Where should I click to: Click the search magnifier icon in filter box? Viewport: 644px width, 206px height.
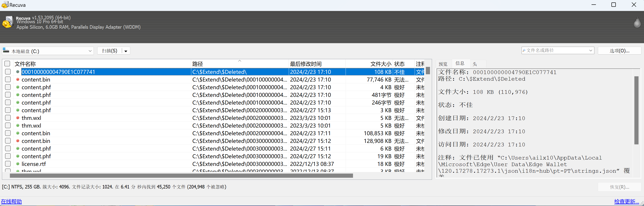(x=524, y=51)
